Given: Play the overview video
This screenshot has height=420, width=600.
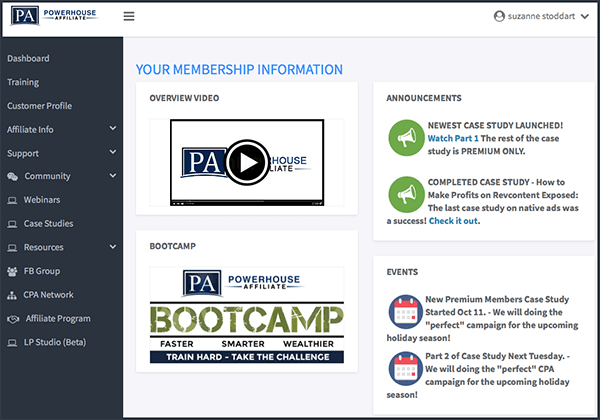Looking at the screenshot, I should [248, 162].
